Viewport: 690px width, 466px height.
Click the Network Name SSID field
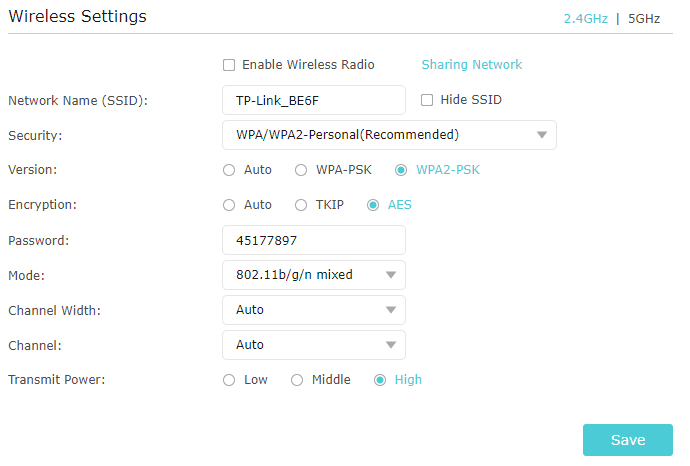313,100
